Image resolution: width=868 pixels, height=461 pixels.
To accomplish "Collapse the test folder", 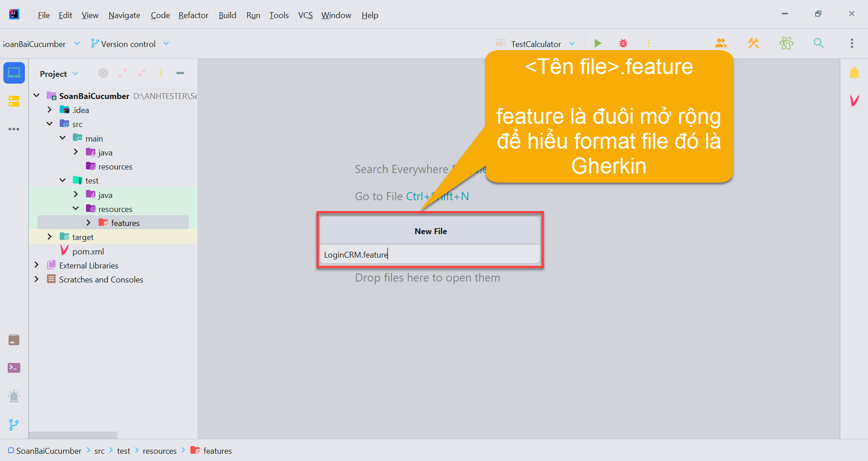I will point(63,180).
